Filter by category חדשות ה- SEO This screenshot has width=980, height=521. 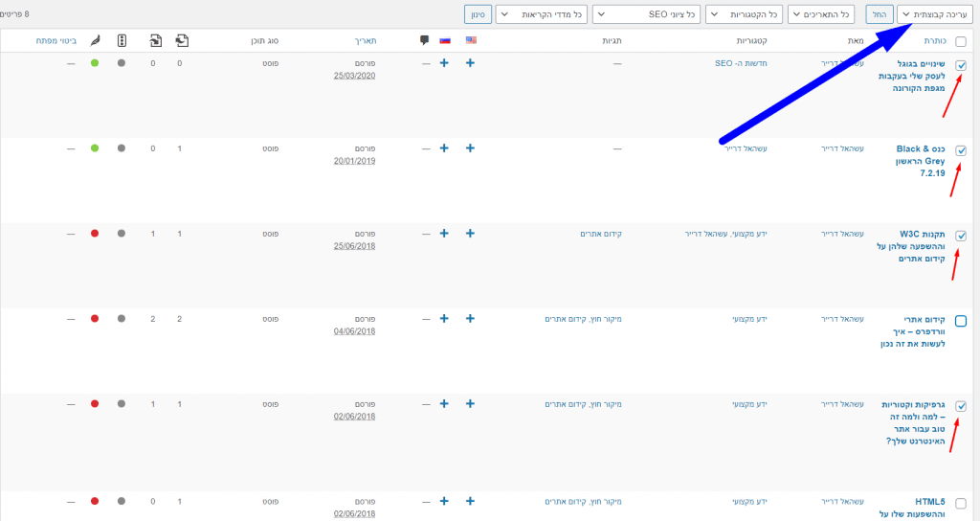click(x=741, y=63)
